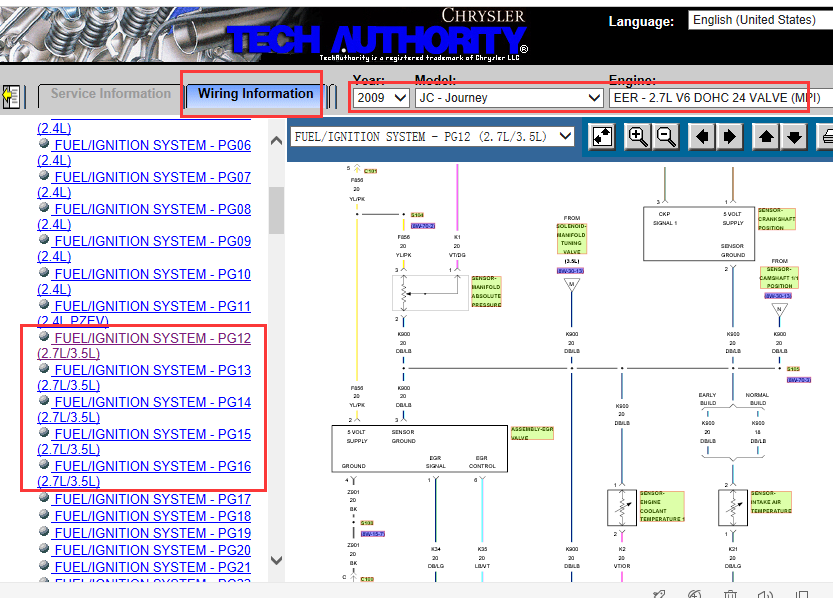The image size is (833, 598).
Task: Open FUEL/IGNITION SYSTEM - PG09 link
Action: 144,248
